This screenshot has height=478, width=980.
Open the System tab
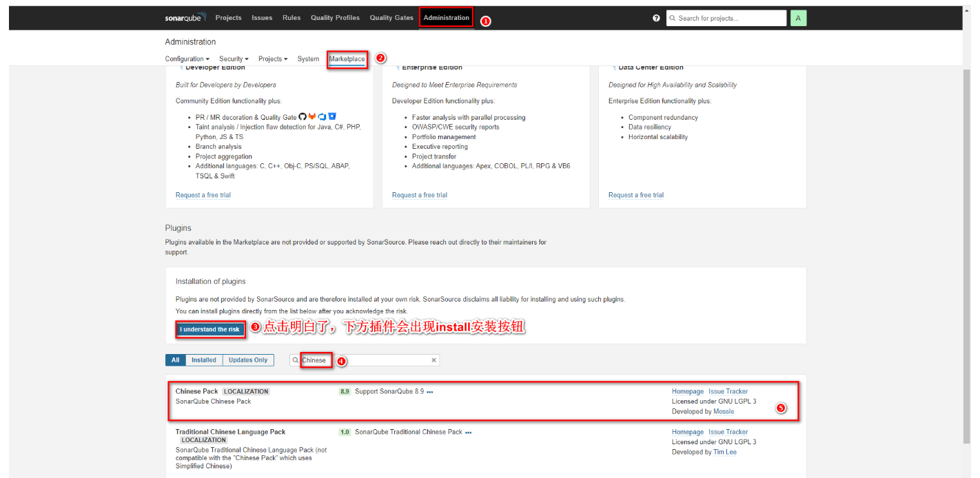[x=308, y=59]
